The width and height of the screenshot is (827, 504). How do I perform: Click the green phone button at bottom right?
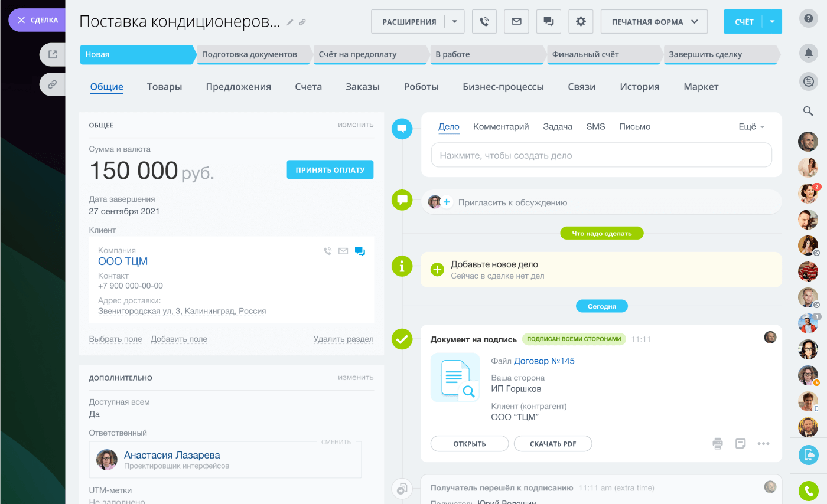(808, 490)
